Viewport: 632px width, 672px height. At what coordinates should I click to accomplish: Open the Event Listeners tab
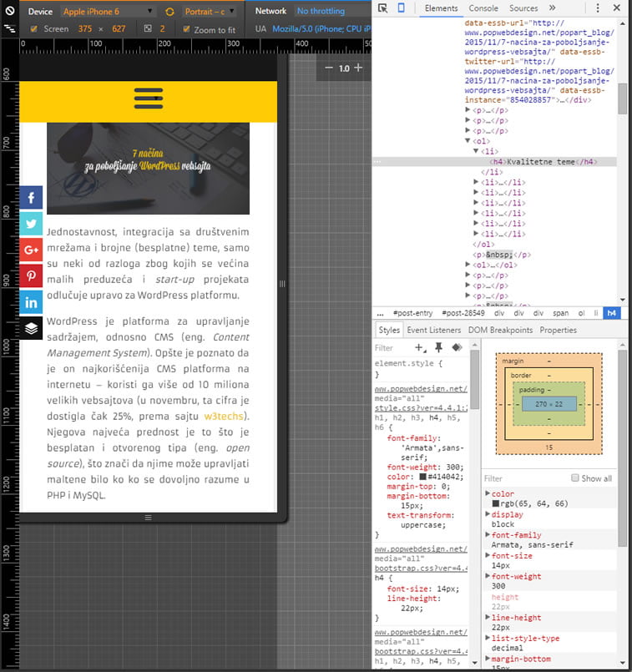(433, 330)
